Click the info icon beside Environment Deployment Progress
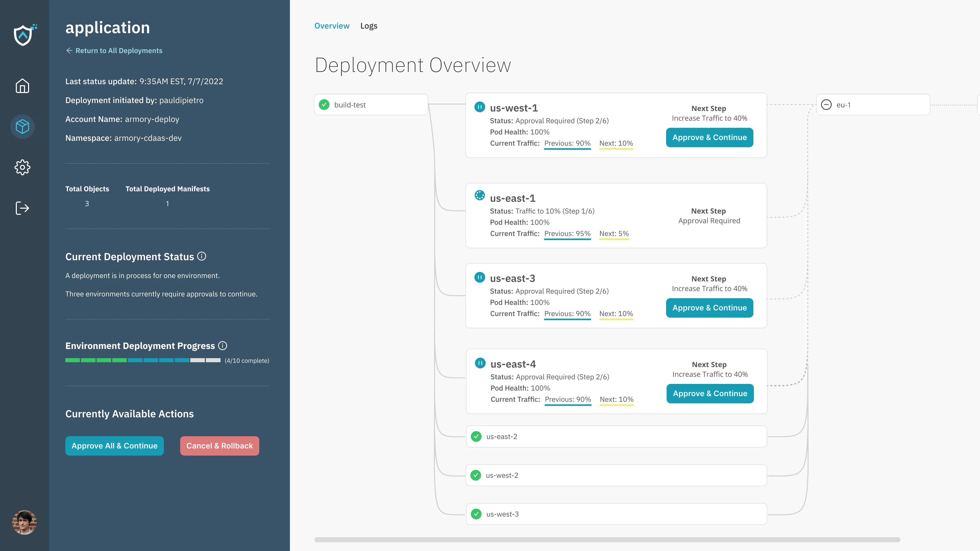Image resolution: width=980 pixels, height=551 pixels. (x=223, y=346)
